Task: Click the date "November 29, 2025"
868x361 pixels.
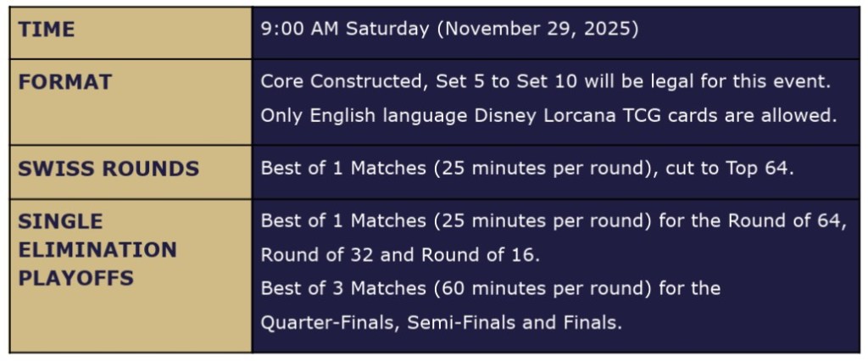Action: pyautogui.click(x=537, y=30)
